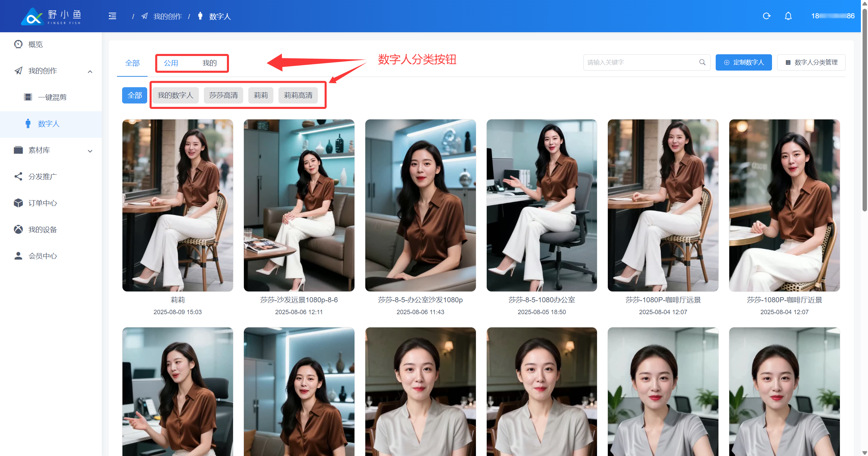Switch to the 我的 tab

tap(209, 63)
